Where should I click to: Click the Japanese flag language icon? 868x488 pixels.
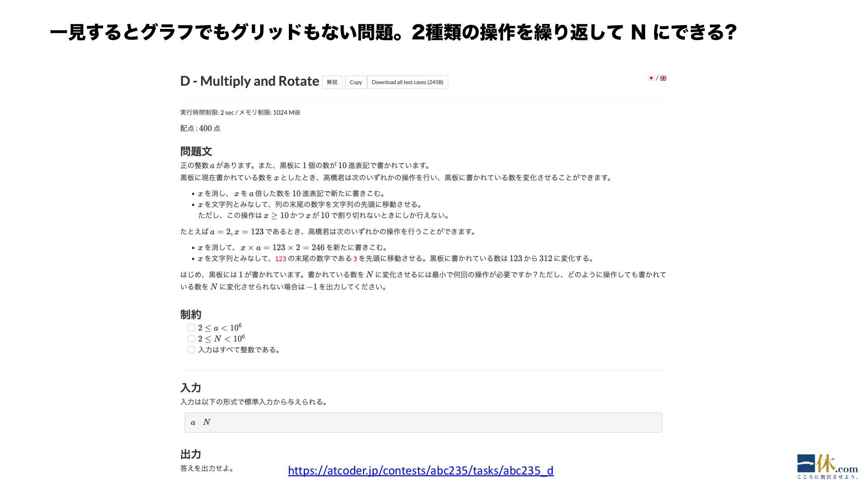pos(651,78)
